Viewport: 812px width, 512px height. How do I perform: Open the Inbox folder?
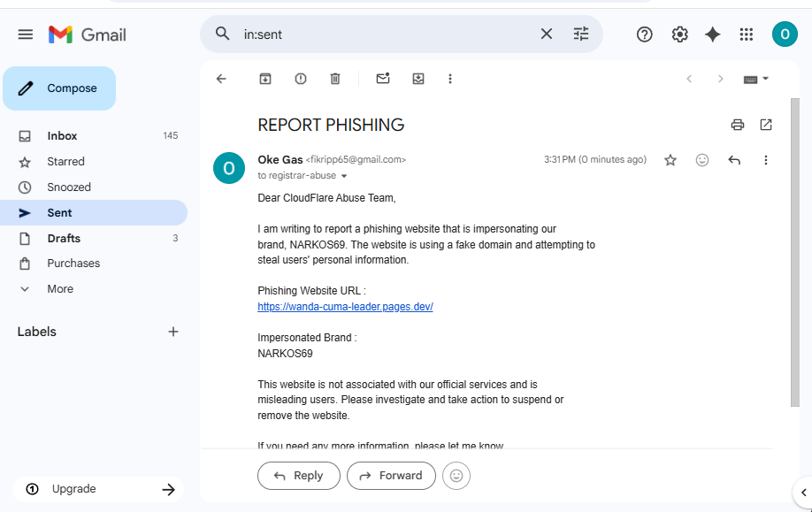(62, 136)
